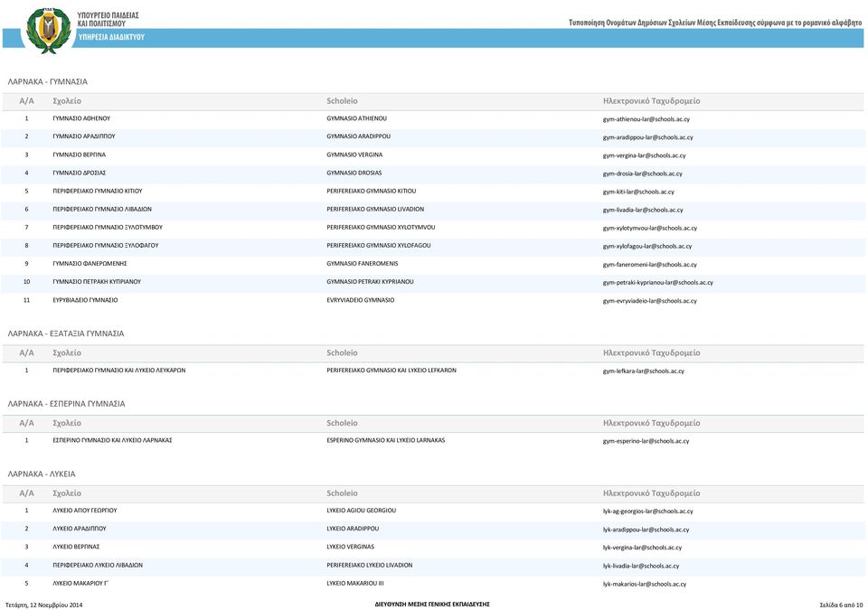Open email gym-kiti-lar@schools.ac.cy
The image size is (868, 610).
point(638,192)
